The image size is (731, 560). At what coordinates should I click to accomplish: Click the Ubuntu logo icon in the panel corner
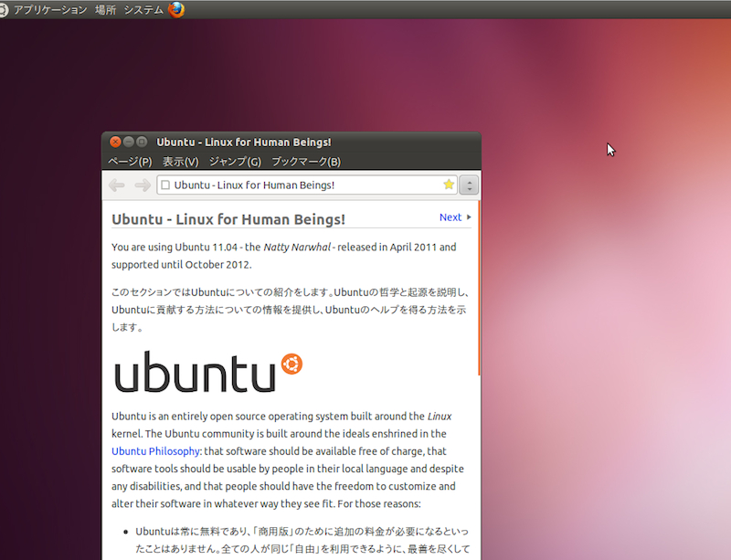(x=3, y=10)
